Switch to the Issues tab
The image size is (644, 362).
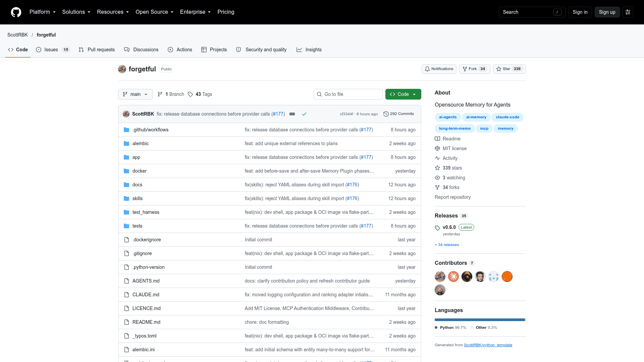pyautogui.click(x=53, y=50)
